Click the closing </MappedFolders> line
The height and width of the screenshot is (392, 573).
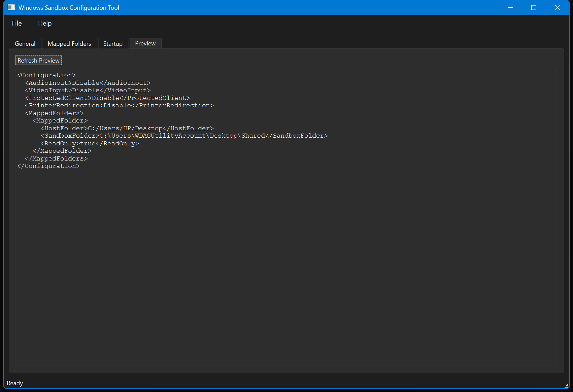click(x=56, y=158)
